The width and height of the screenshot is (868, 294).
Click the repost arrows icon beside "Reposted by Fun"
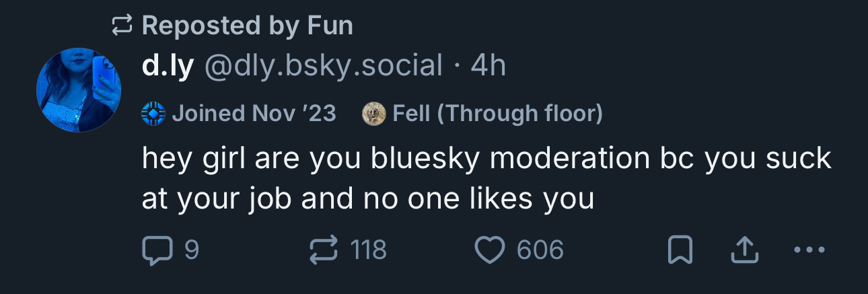[x=122, y=26]
